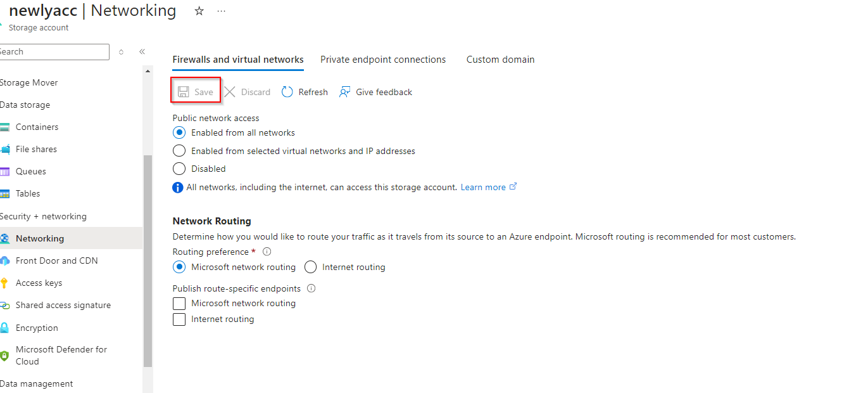Viewport: 868px width, 393px height.
Task: Choose the Internet routing preference
Action: (x=310, y=267)
